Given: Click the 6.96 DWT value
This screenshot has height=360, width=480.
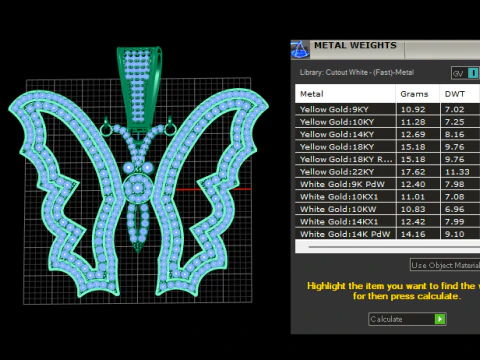Looking at the screenshot, I should click(x=455, y=209).
